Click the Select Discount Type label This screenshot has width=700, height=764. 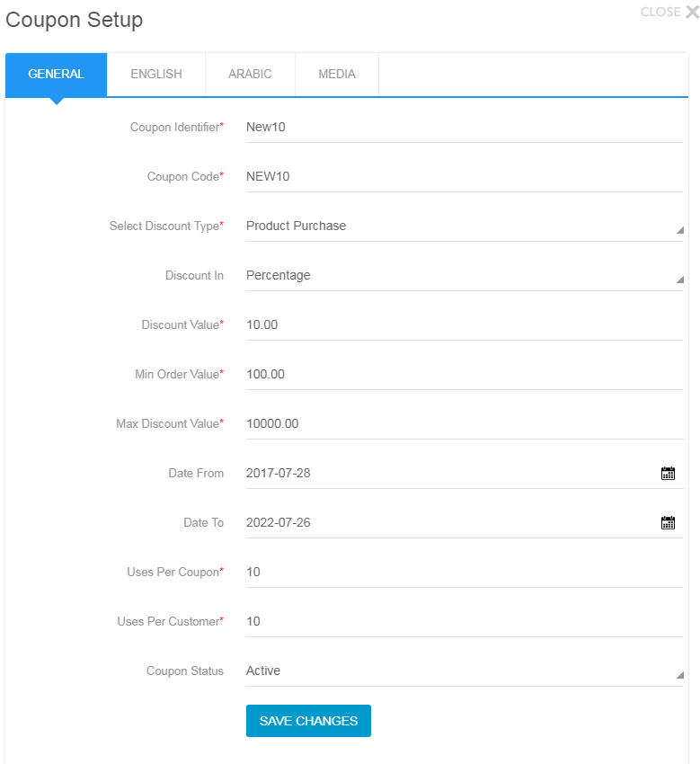point(166,227)
